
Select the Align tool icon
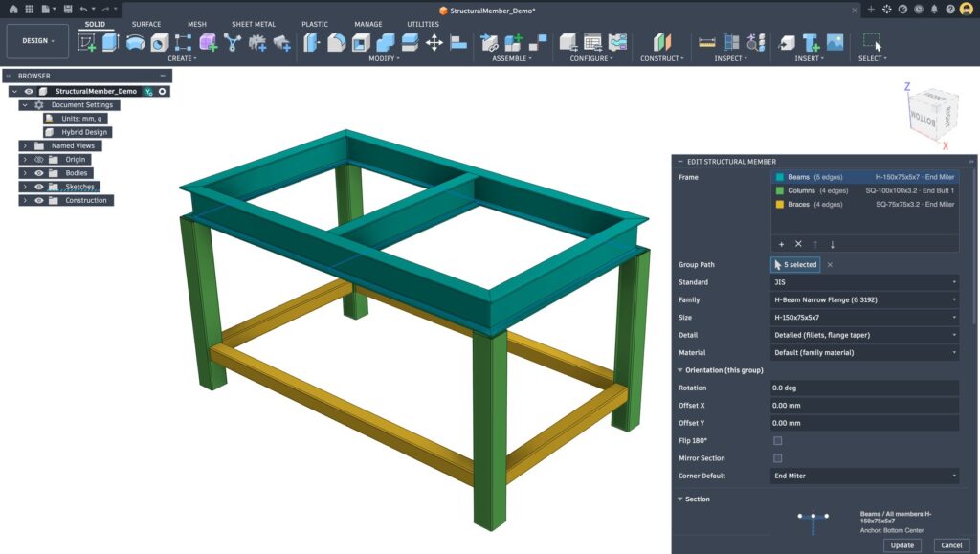(458, 42)
